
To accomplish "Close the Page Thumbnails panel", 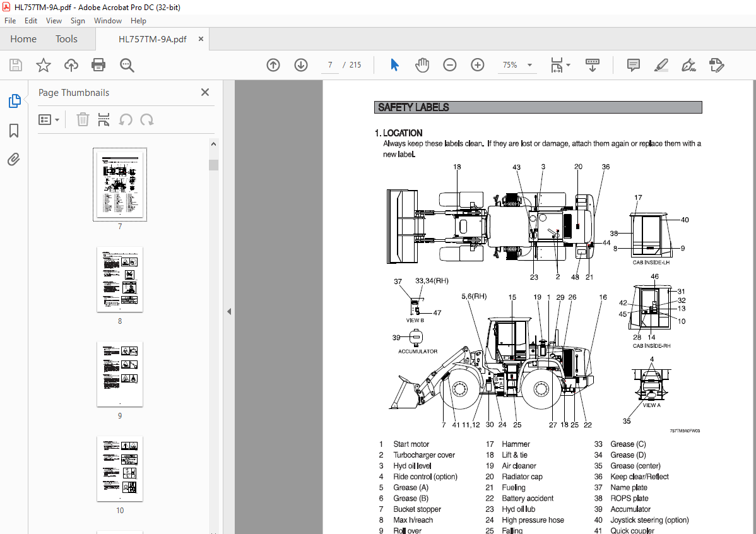I will tap(204, 92).
